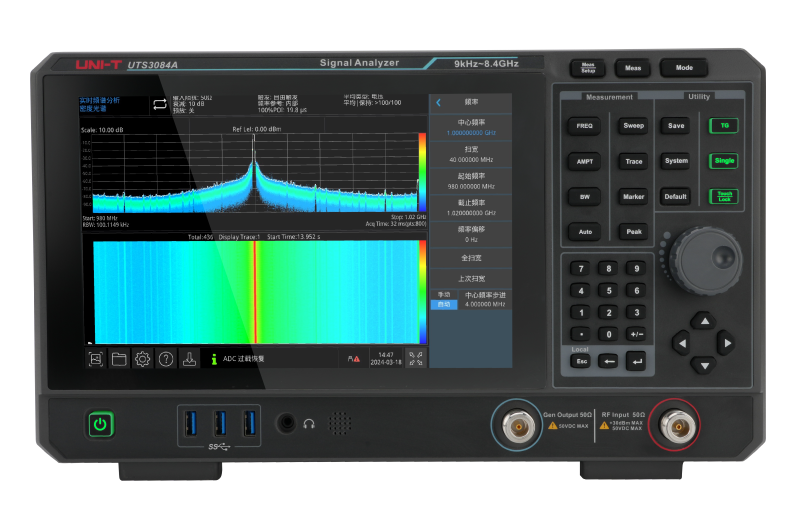The width and height of the screenshot is (800, 509).
Task: Open the file folder icon
Action: tap(119, 359)
